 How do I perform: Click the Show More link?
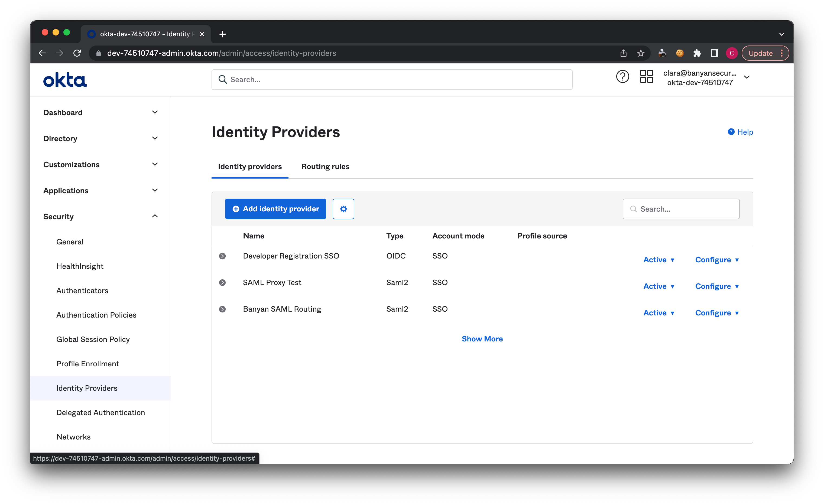tap(482, 339)
